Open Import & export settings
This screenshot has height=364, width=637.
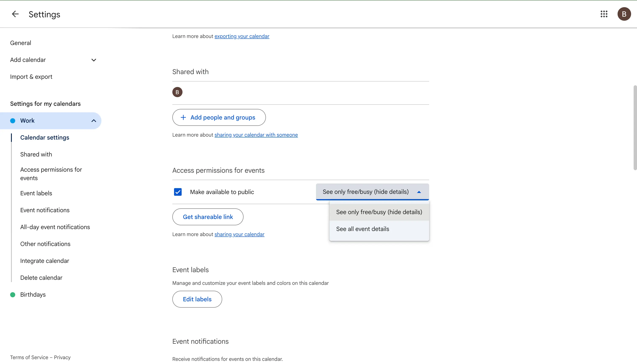[31, 77]
